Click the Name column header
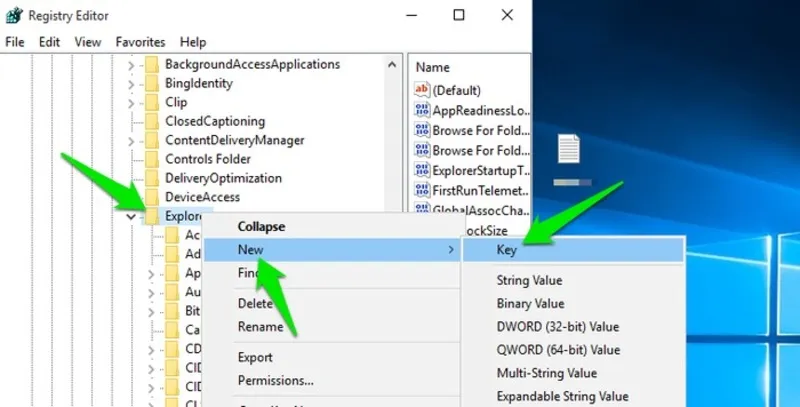 tap(432, 67)
